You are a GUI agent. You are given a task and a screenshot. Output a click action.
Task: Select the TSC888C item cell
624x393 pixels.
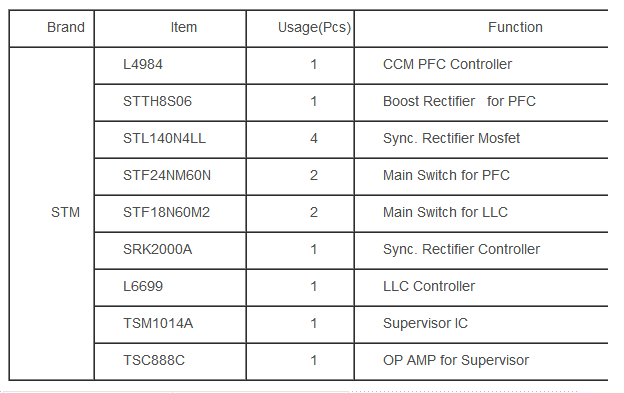(170, 362)
